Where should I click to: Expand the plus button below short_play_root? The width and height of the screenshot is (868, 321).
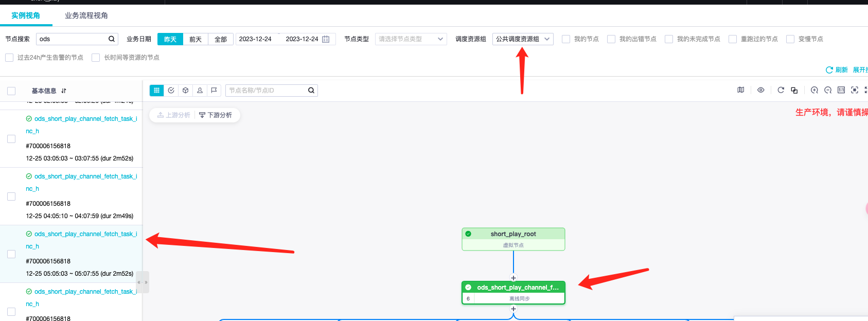(x=513, y=278)
